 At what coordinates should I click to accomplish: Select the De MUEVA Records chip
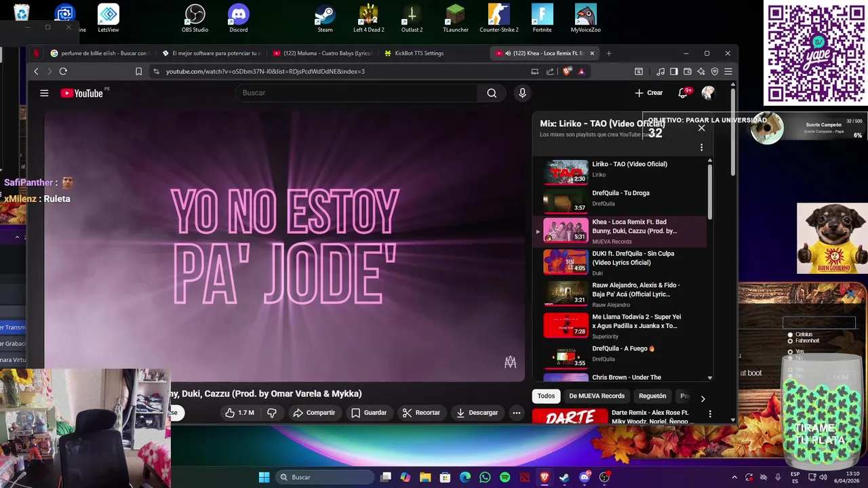pyautogui.click(x=597, y=396)
